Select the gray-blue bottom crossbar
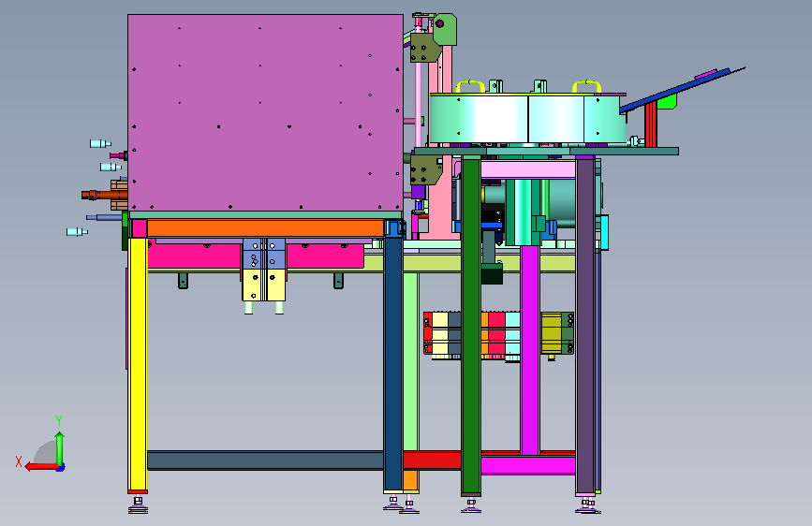This screenshot has height=526, width=812. click(x=265, y=460)
